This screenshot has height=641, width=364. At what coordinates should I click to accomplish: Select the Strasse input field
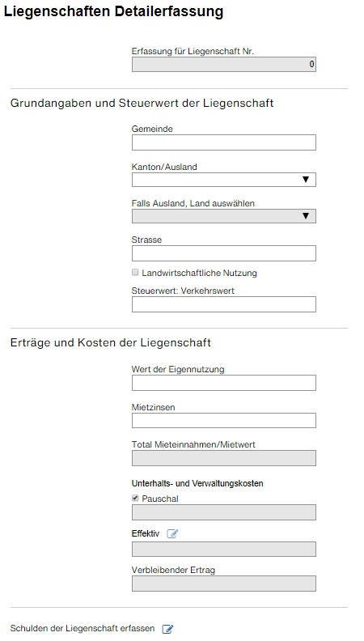(x=224, y=253)
